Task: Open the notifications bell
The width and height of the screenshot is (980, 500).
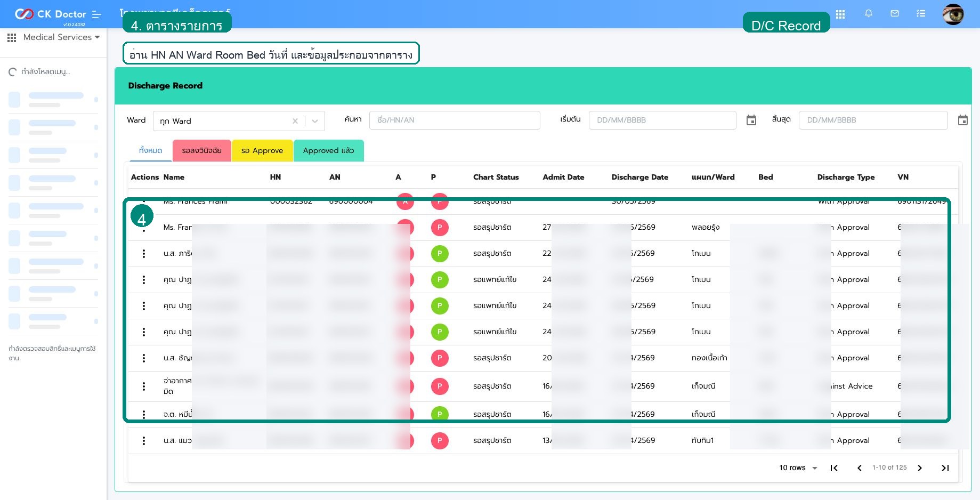Action: [869, 14]
